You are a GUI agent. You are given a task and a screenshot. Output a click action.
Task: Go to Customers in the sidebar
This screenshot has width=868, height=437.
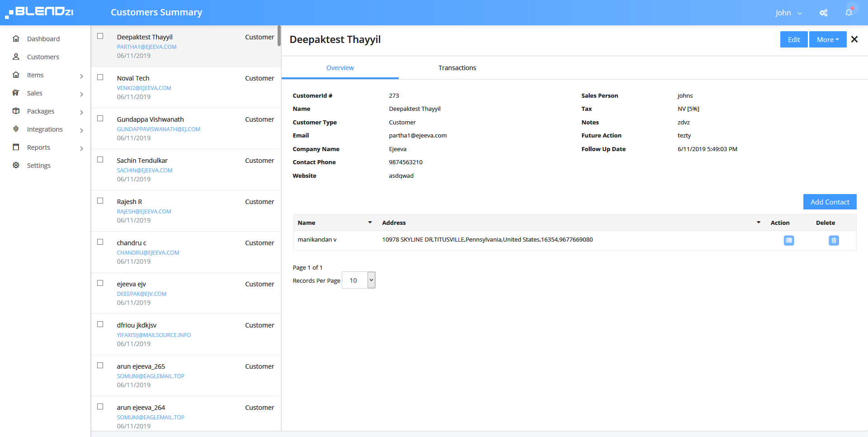click(43, 57)
